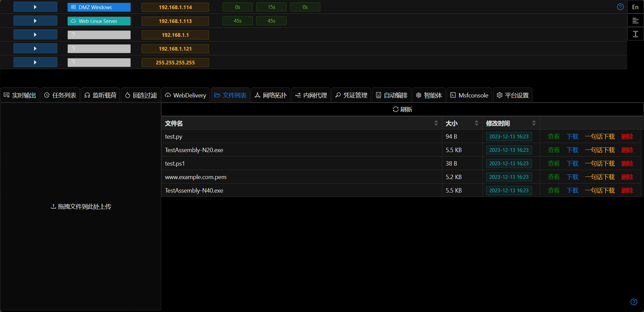Expand the 192.168.1.1 host row arrow
The height and width of the screenshot is (312, 644).
pyautogui.click(x=35, y=35)
